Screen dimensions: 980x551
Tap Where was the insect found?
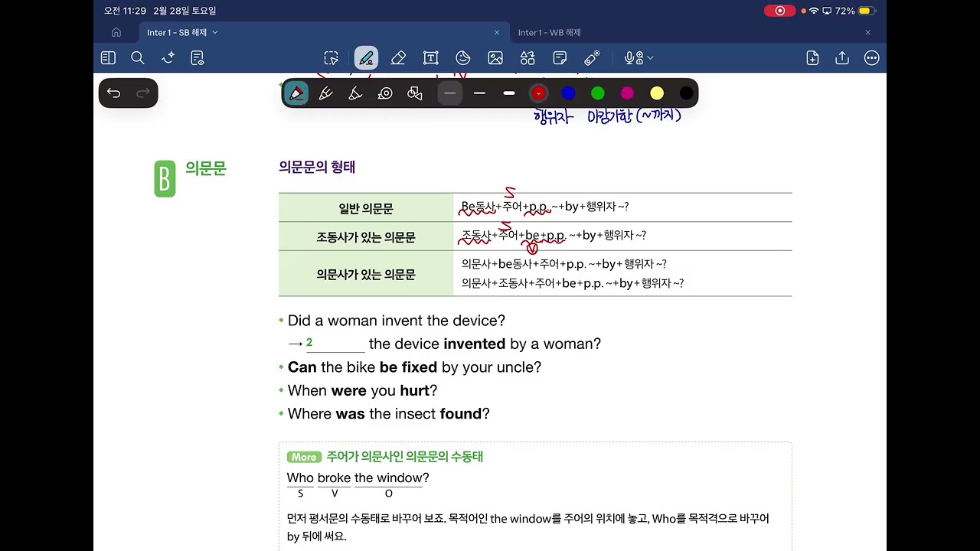pos(388,414)
